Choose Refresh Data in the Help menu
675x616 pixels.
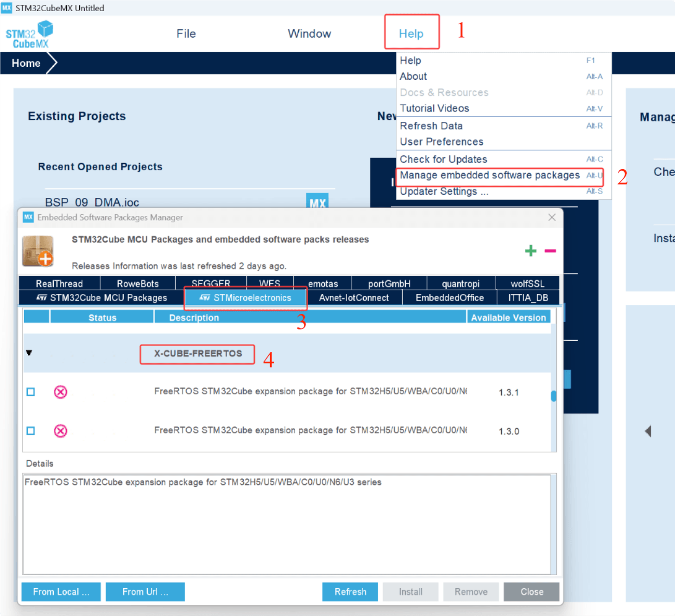coord(504,126)
